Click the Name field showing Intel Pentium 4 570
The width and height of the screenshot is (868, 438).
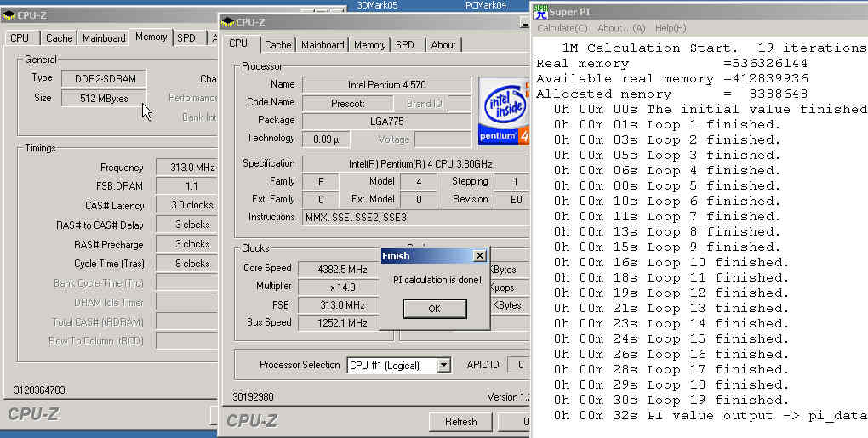tap(387, 84)
